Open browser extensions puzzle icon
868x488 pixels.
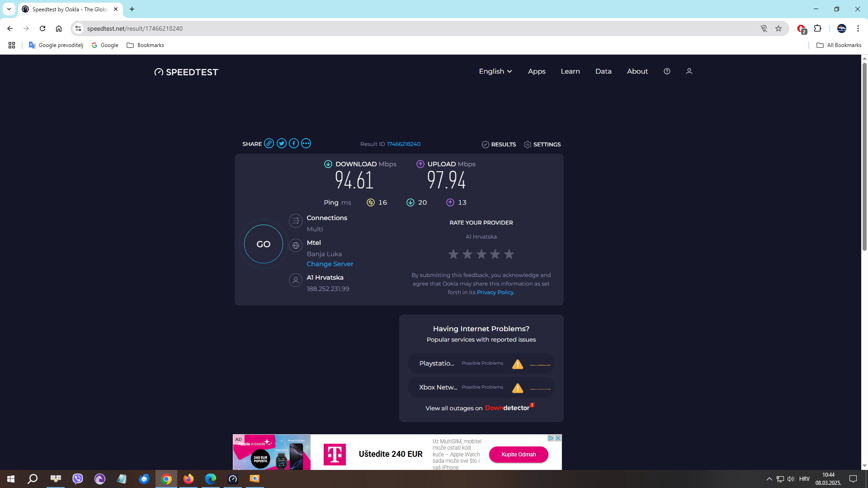click(x=817, y=28)
